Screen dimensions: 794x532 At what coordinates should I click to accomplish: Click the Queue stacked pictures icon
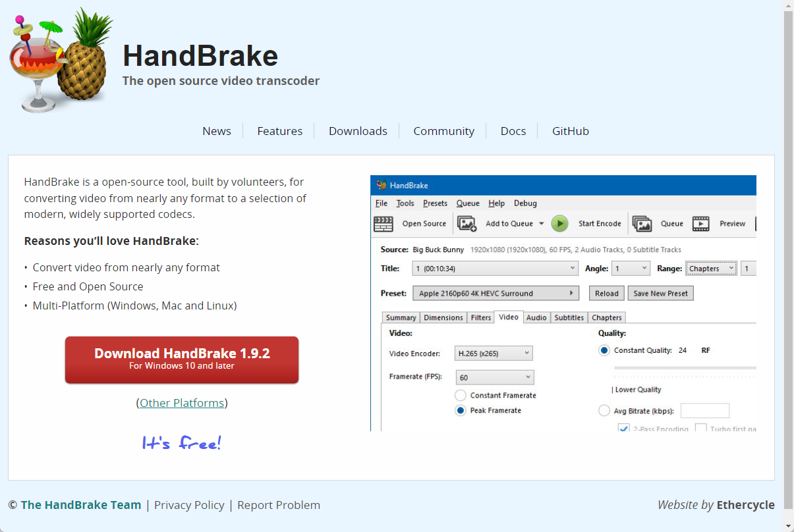(x=642, y=224)
